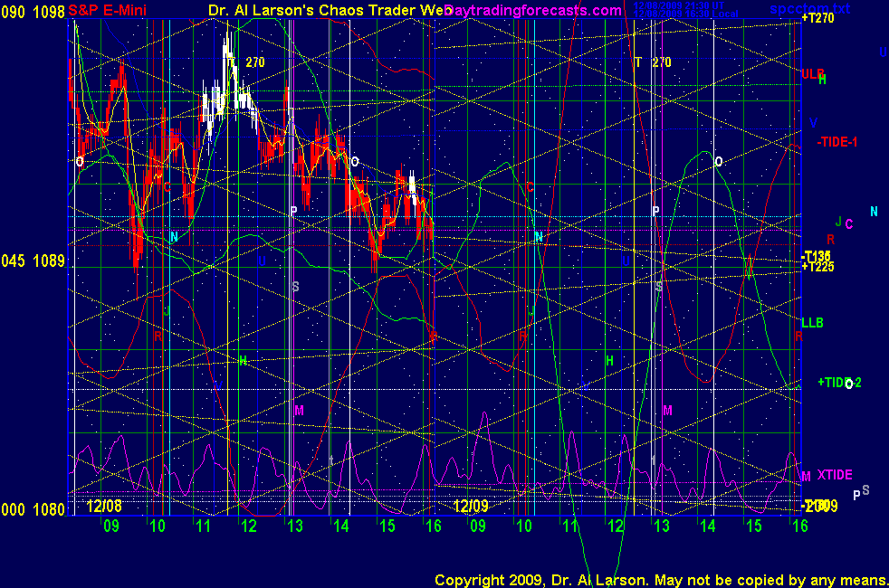Click the yellow "+T270" line label
889x588 pixels.
(x=817, y=18)
